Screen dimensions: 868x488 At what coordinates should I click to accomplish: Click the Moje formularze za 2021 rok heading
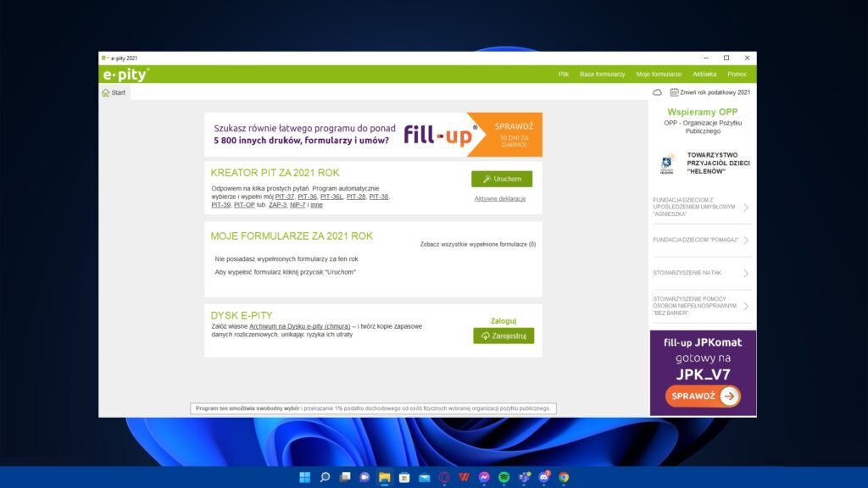click(292, 236)
